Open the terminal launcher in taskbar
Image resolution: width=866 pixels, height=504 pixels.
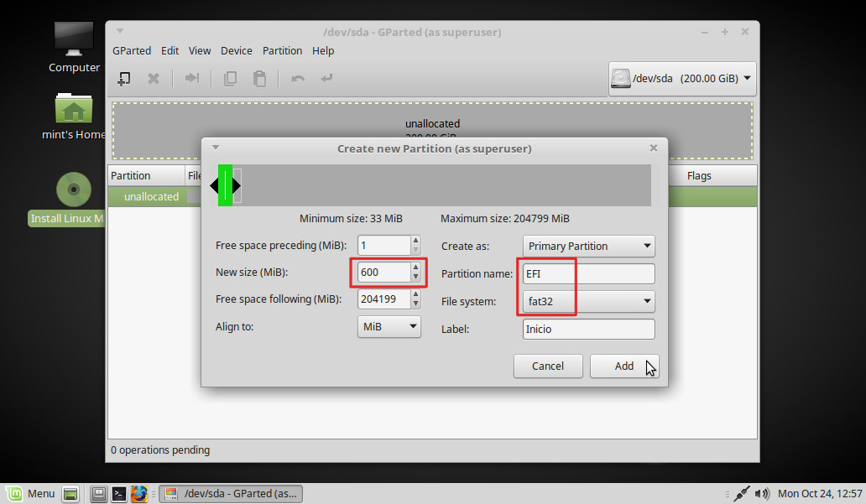pos(119,493)
